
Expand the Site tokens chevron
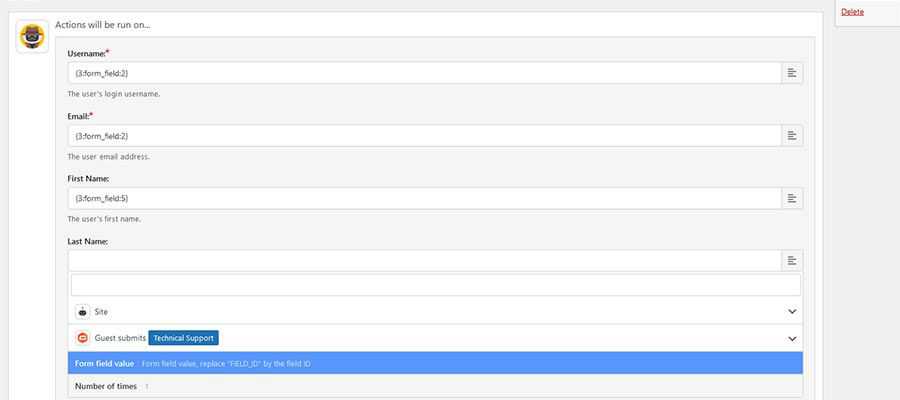click(x=792, y=312)
